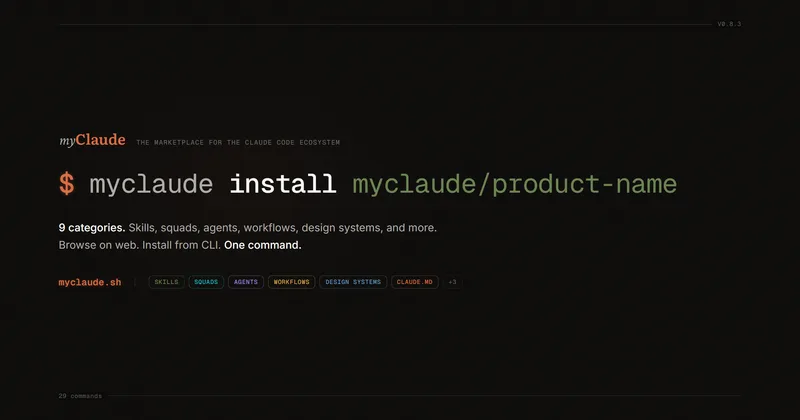Click the myClaude logo
Image resolution: width=800 pixels, height=420 pixels.
(92, 140)
